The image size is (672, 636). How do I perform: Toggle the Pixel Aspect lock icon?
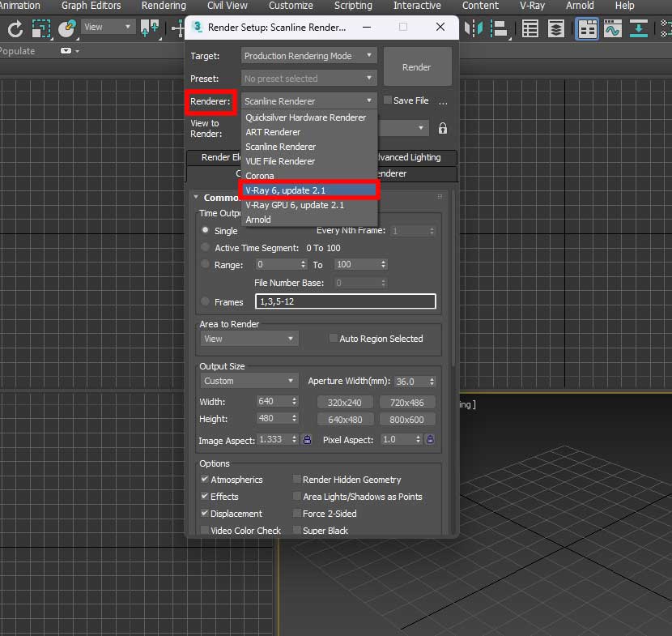coord(430,440)
